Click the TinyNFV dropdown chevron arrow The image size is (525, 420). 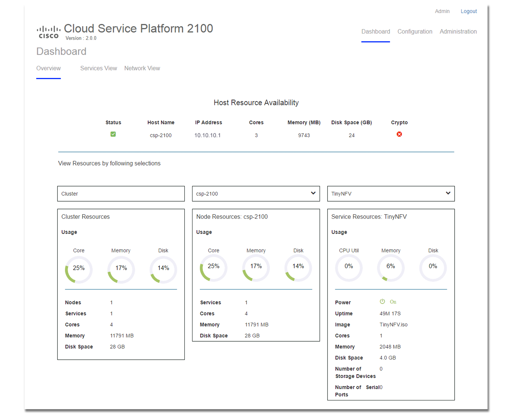pyautogui.click(x=448, y=193)
